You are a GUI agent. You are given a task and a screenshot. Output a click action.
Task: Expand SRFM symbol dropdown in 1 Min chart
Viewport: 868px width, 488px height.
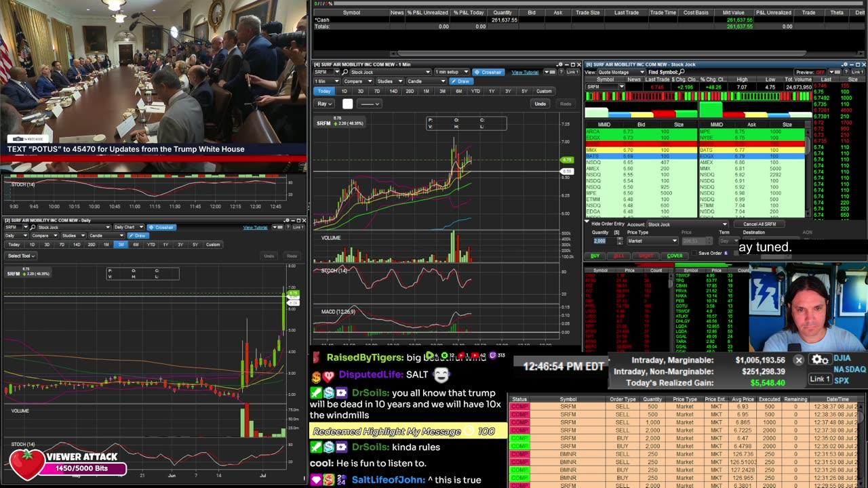coord(337,72)
